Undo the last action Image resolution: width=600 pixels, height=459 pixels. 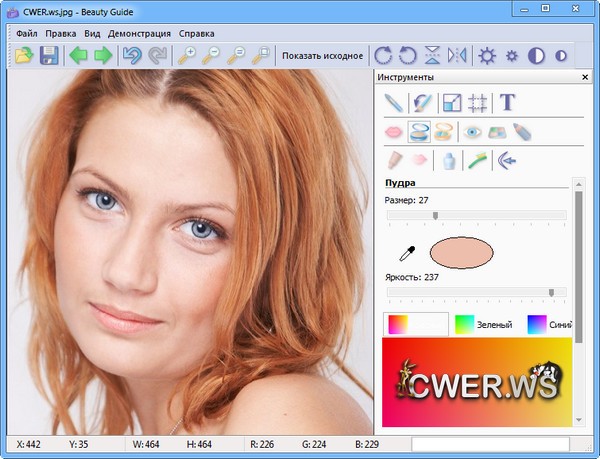131,55
